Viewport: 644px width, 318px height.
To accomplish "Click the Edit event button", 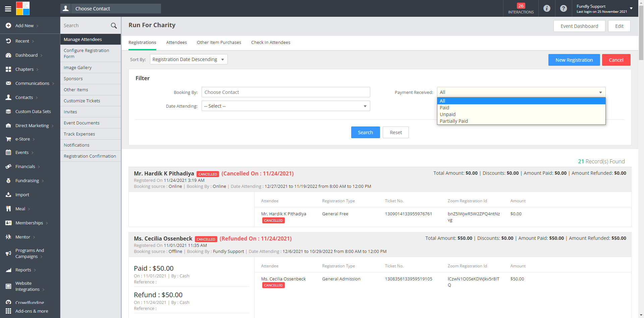I will 619,26.
